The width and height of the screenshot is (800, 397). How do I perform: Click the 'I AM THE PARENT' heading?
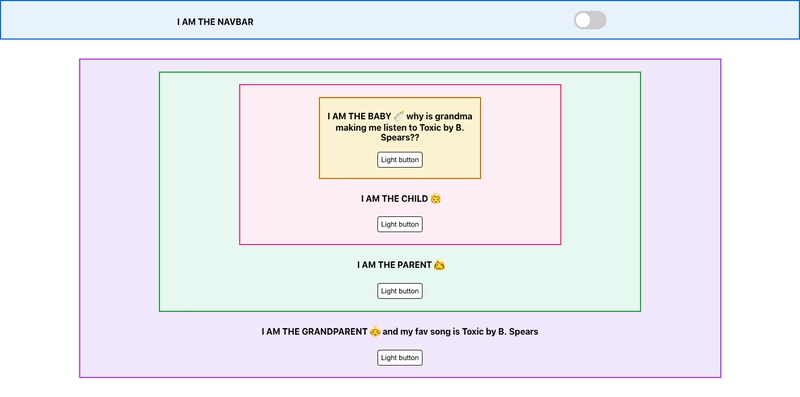401,265
